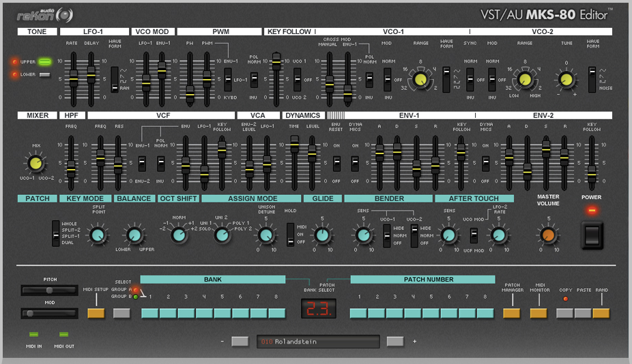Click the MIDI IN indicator light
Image resolution: width=632 pixels, height=364 pixels.
(34, 334)
